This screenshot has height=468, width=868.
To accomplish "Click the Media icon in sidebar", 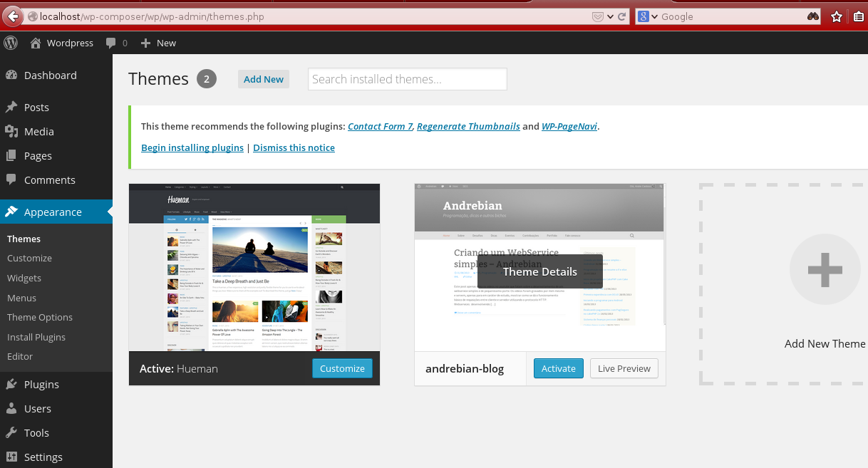I will (11, 132).
